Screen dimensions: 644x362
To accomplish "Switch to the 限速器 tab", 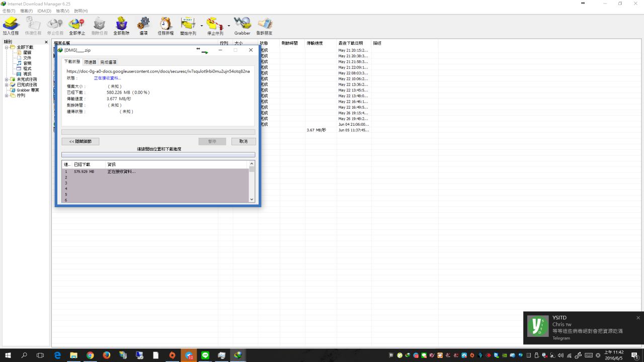I will pyautogui.click(x=90, y=62).
